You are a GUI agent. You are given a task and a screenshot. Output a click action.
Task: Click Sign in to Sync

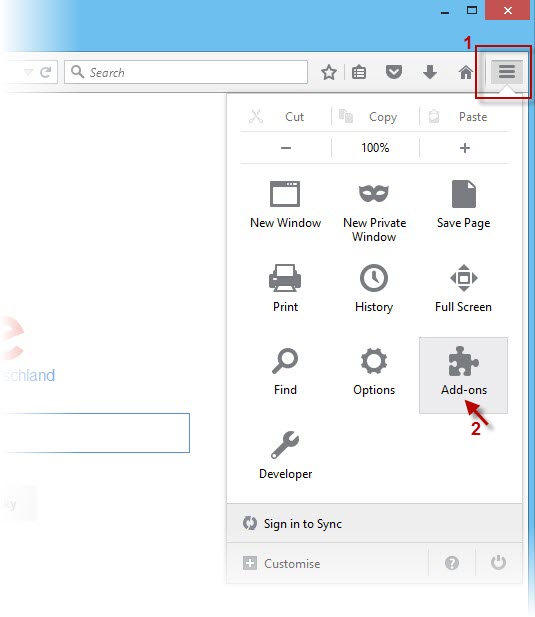[374, 524]
